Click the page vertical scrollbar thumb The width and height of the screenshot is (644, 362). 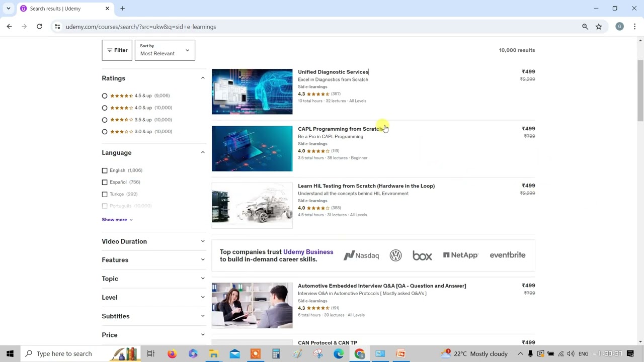pyautogui.click(x=640, y=90)
